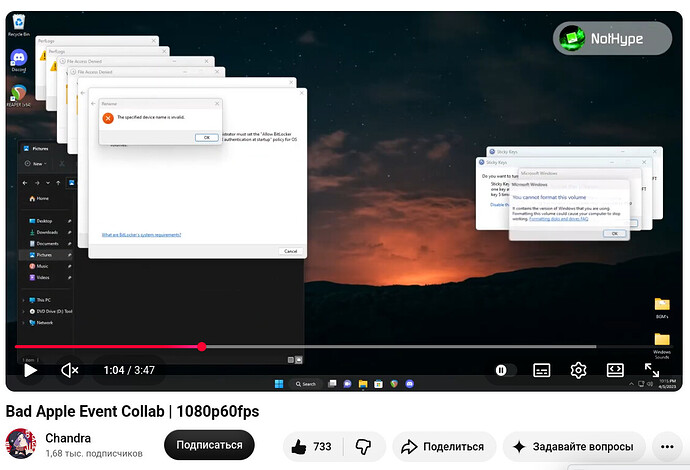Click the File Explorer forward arrow
690x470 pixels.
pos(37,183)
